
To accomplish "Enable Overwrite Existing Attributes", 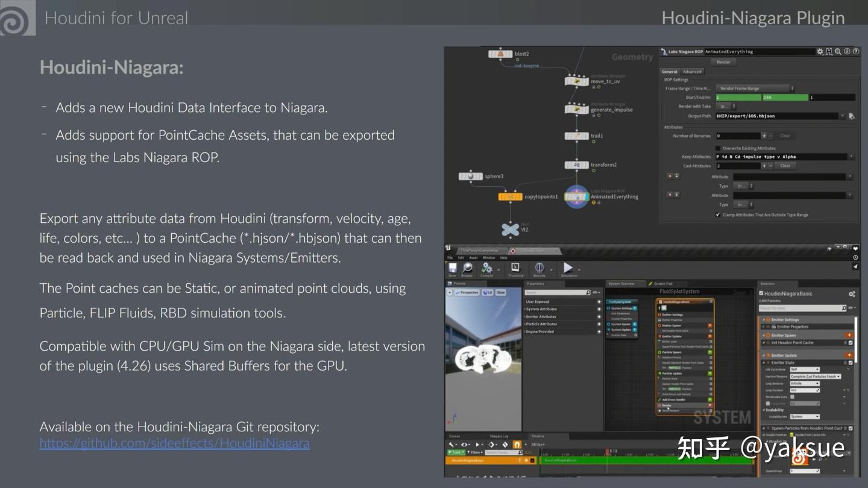I will tap(717, 148).
